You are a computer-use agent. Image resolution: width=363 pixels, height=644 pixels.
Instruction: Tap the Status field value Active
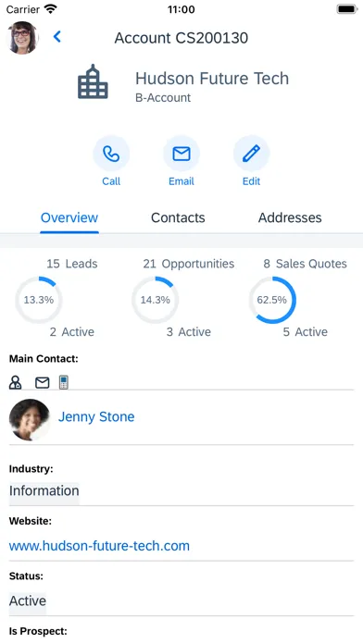tap(28, 601)
